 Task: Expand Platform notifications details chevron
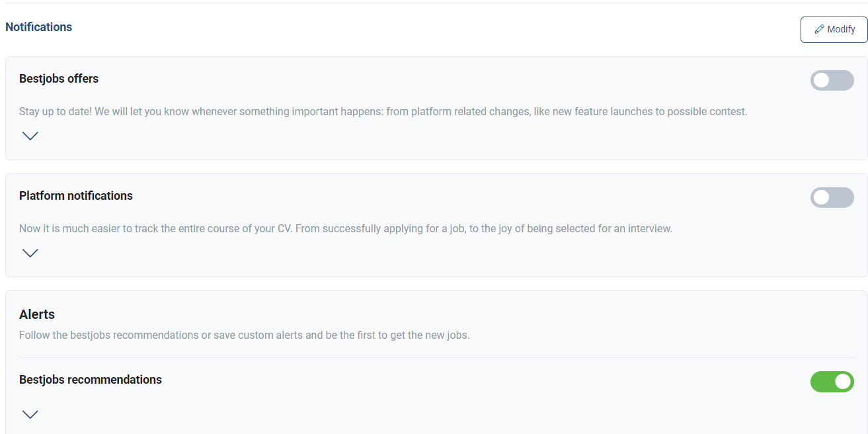(30, 253)
